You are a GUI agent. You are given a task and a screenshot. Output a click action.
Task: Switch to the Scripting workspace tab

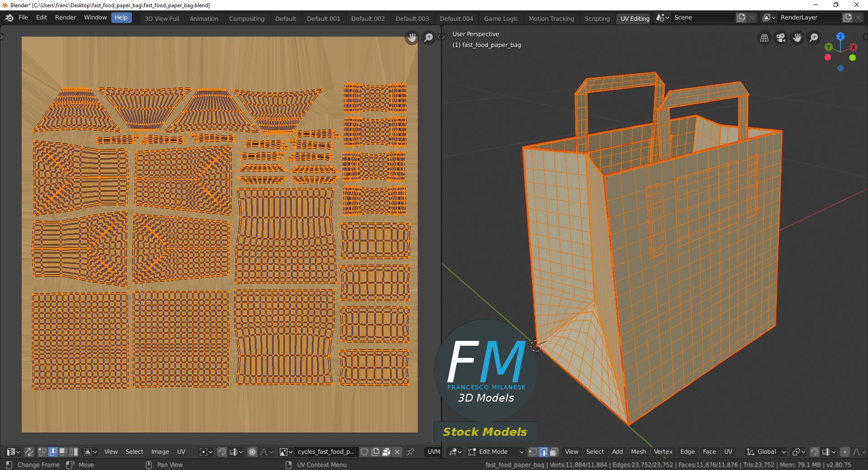point(597,19)
